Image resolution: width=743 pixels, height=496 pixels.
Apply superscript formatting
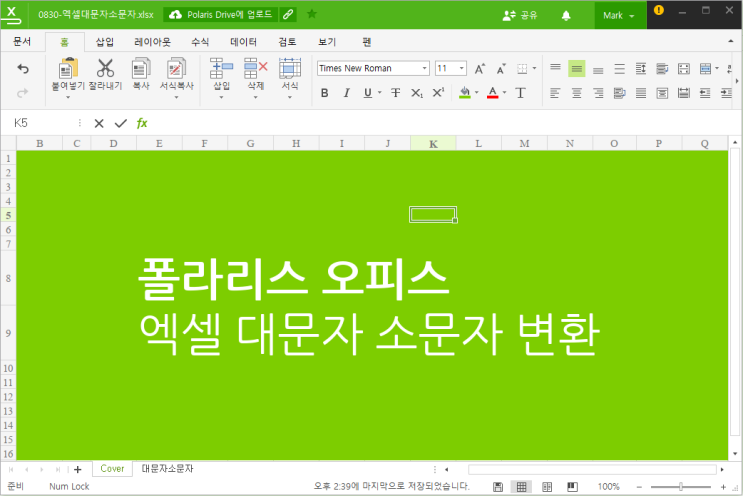(x=438, y=93)
